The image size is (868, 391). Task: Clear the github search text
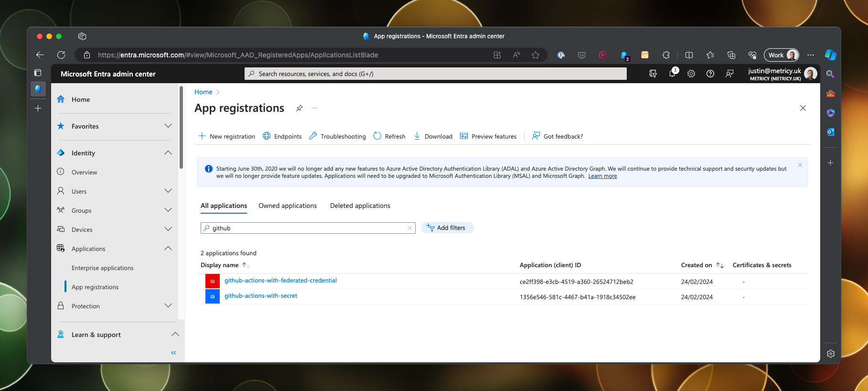click(x=410, y=228)
